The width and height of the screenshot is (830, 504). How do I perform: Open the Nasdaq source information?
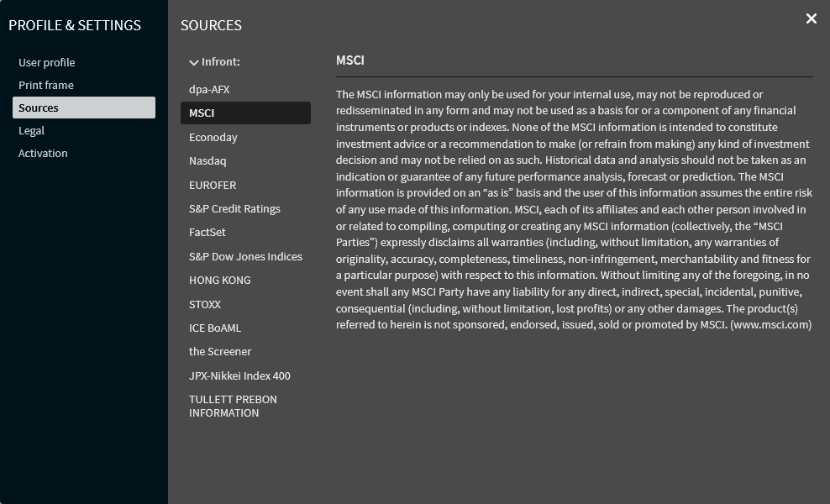point(207,160)
